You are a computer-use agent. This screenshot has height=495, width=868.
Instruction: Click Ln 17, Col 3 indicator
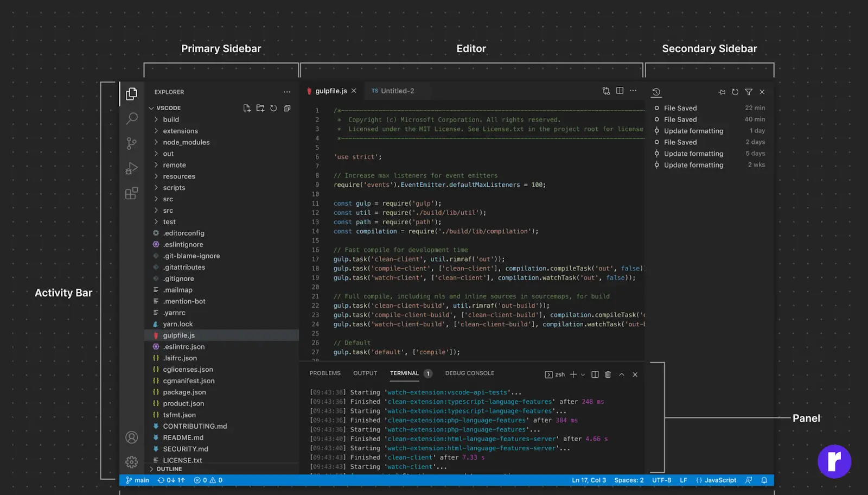coord(589,480)
